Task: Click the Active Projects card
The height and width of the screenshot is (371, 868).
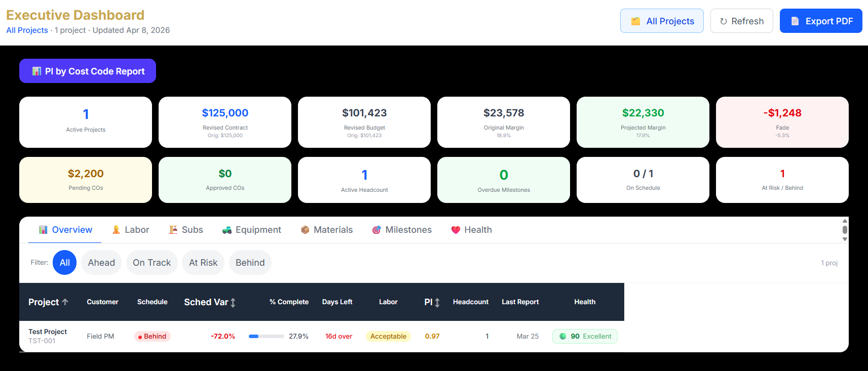Action: (86, 122)
